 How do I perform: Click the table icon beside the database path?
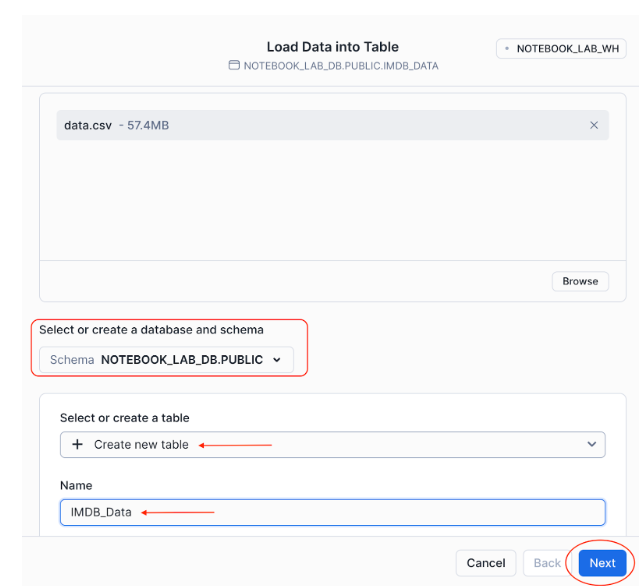point(234,66)
